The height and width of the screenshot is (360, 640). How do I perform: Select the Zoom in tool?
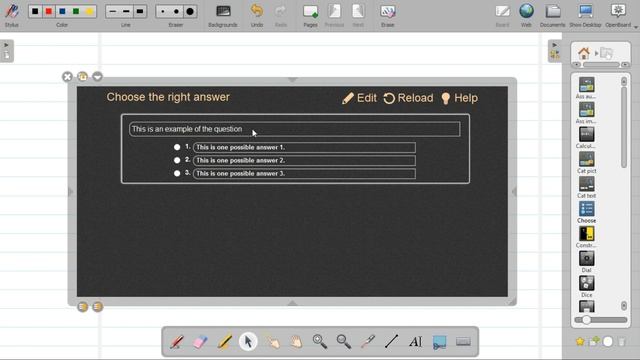click(320, 341)
